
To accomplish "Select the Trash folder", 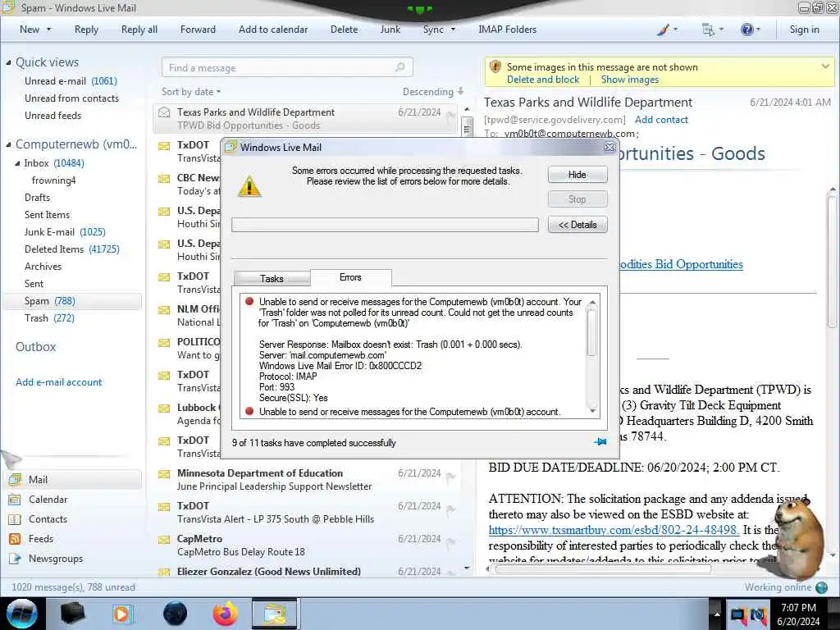I will [49, 318].
